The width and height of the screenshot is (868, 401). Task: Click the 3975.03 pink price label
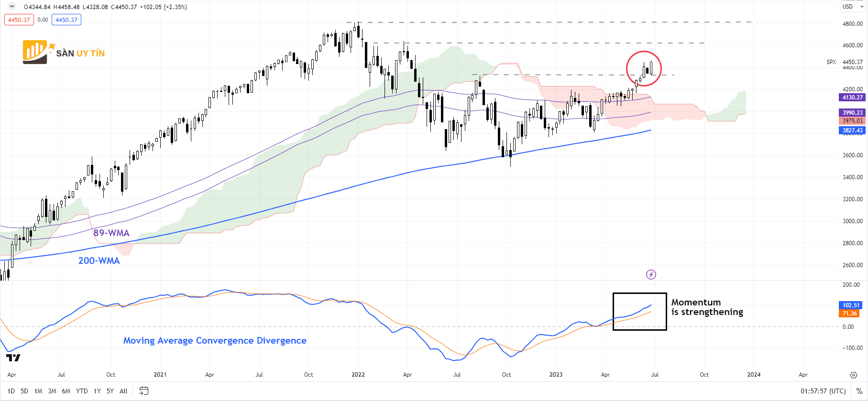click(852, 121)
